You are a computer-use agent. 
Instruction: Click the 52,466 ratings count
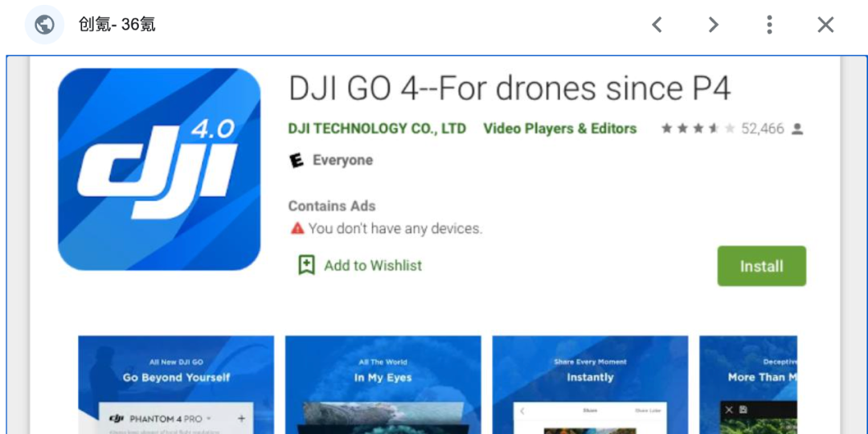pos(763,129)
